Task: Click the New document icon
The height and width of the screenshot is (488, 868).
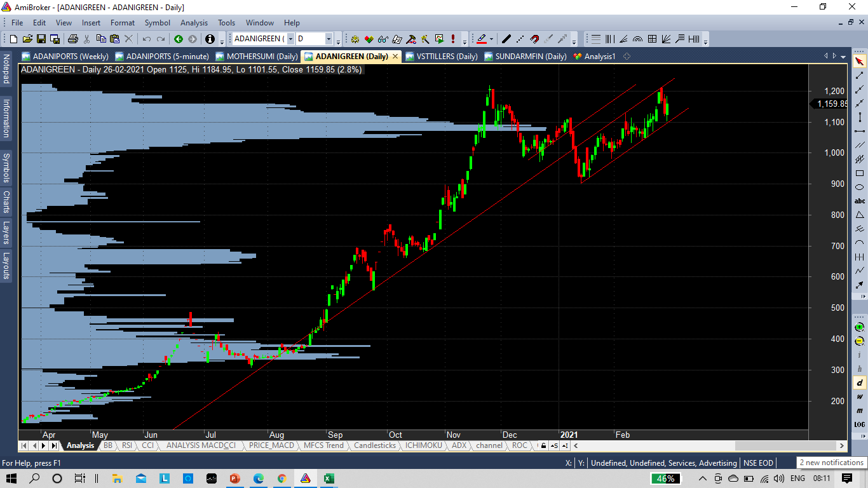Action: coord(13,39)
